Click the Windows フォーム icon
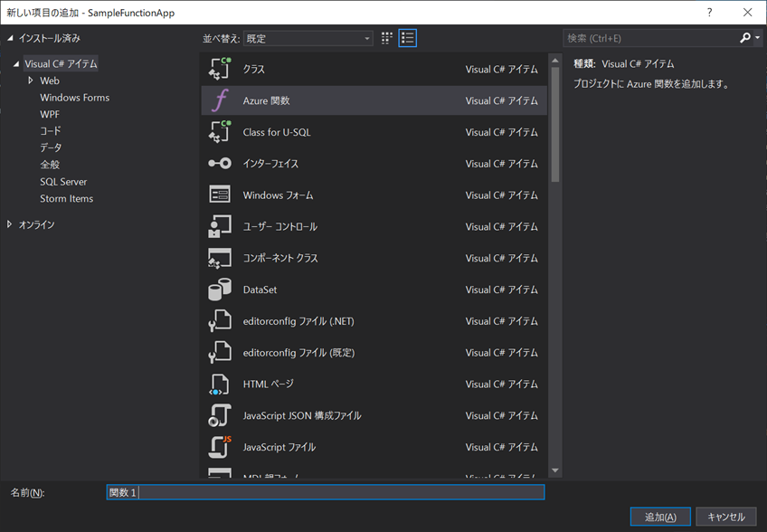This screenshot has height=532, width=767. click(220, 195)
